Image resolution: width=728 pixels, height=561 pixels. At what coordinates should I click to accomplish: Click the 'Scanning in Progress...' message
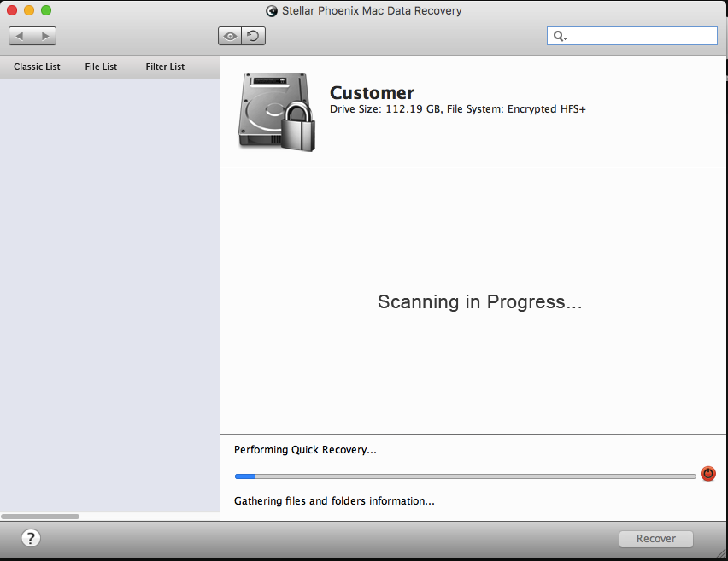[x=479, y=301]
